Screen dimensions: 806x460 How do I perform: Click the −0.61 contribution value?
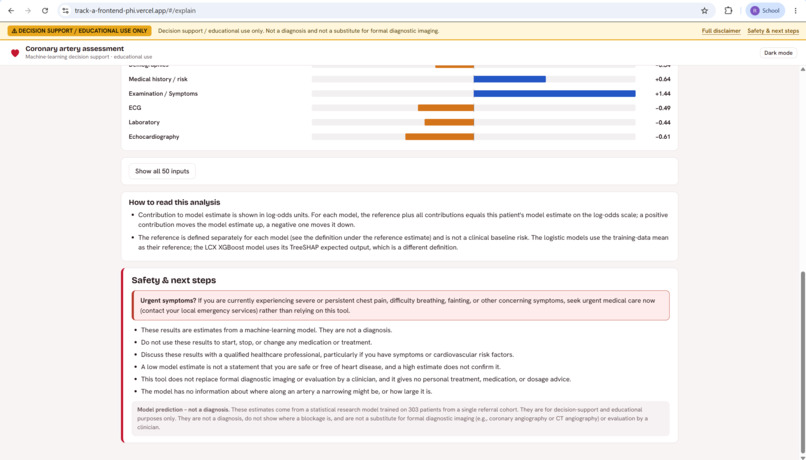663,137
